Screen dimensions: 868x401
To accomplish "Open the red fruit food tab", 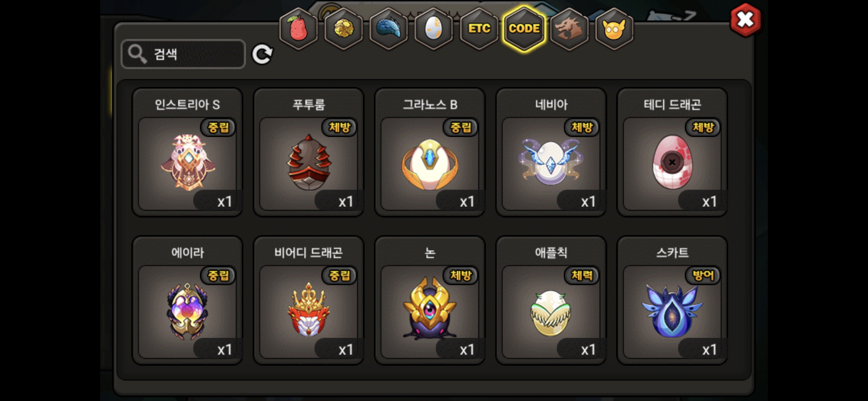I will point(298,29).
